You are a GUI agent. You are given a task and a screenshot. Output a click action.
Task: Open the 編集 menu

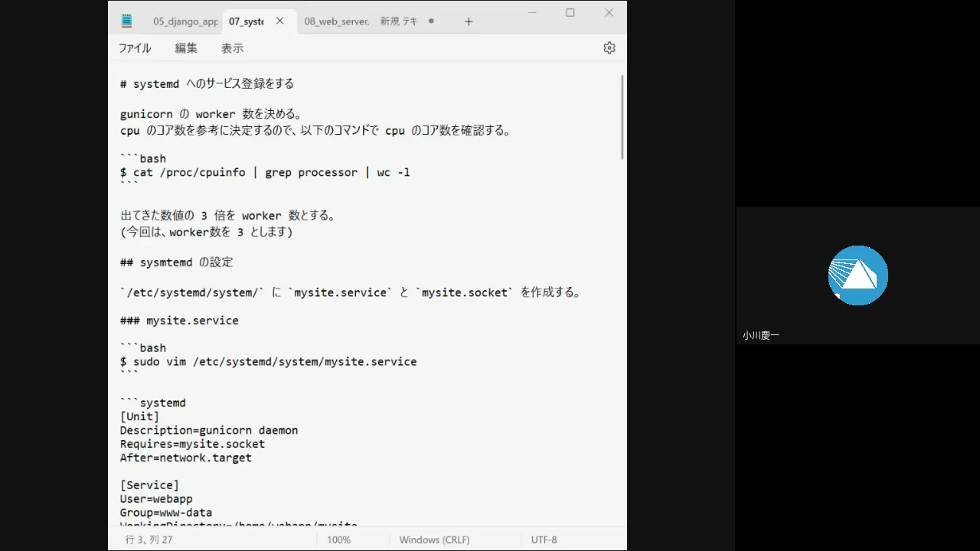point(186,47)
